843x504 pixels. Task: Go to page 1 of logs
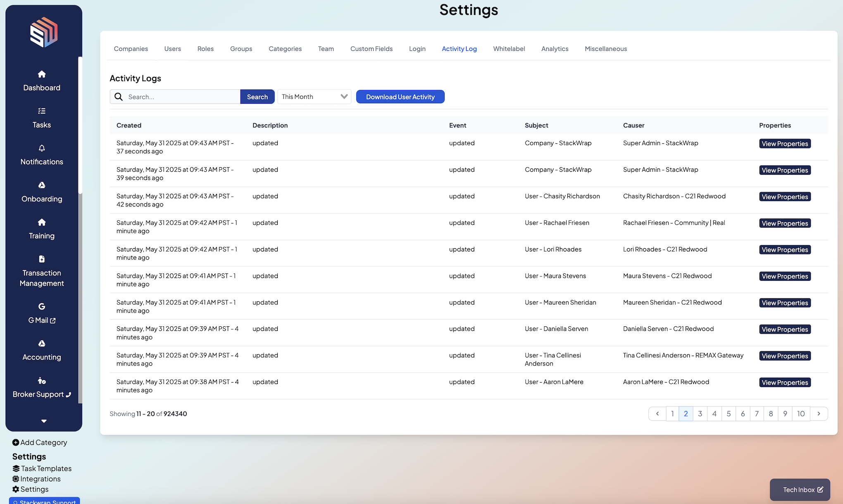coord(672,414)
